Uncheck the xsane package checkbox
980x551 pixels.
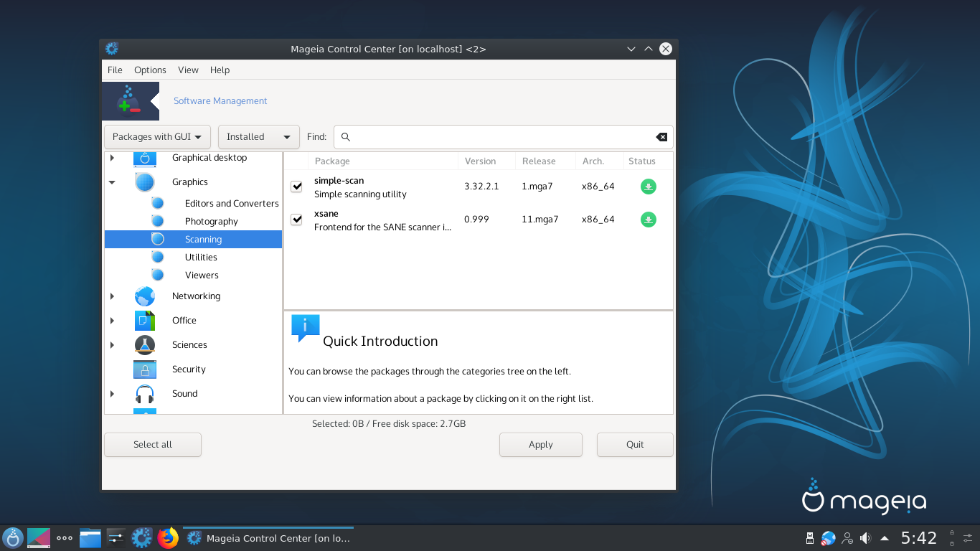tap(296, 220)
